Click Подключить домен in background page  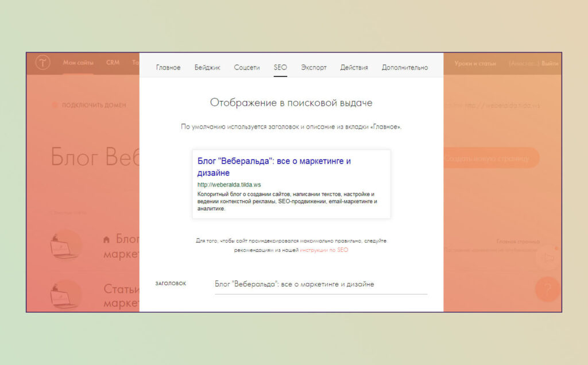click(x=94, y=105)
